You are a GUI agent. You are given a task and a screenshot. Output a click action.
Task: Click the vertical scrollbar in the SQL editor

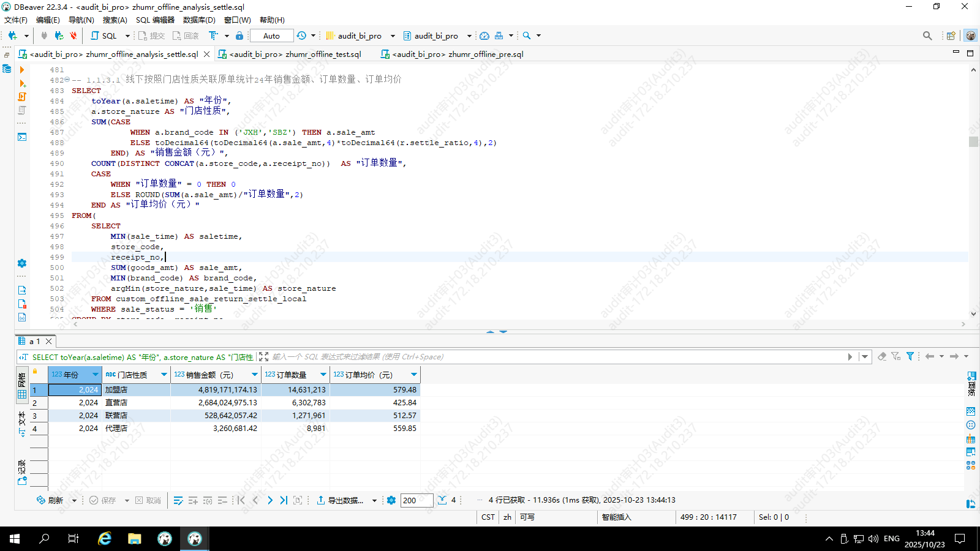(x=973, y=142)
